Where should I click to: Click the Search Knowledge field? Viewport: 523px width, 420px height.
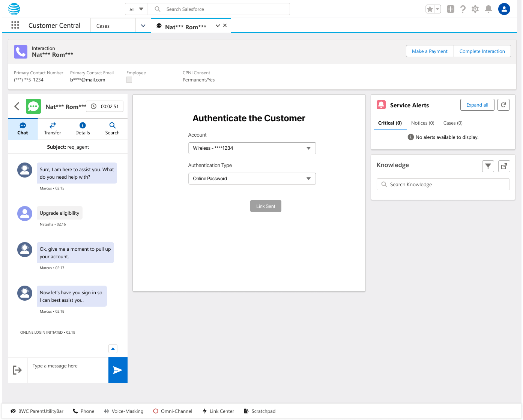pos(443,184)
